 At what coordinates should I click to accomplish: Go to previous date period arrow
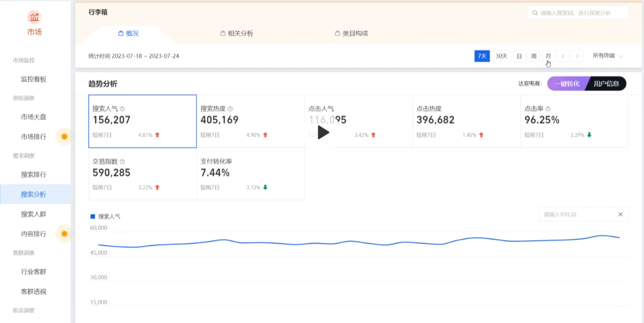coord(563,56)
